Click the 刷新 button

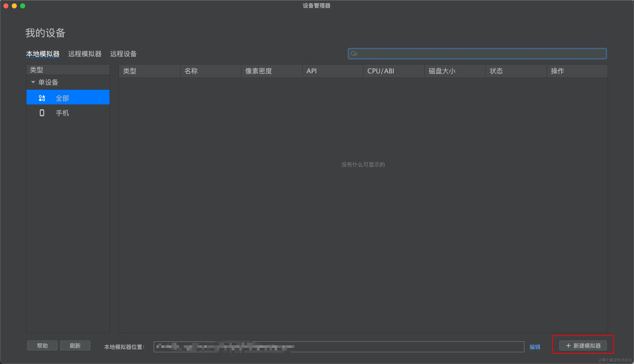(75, 346)
